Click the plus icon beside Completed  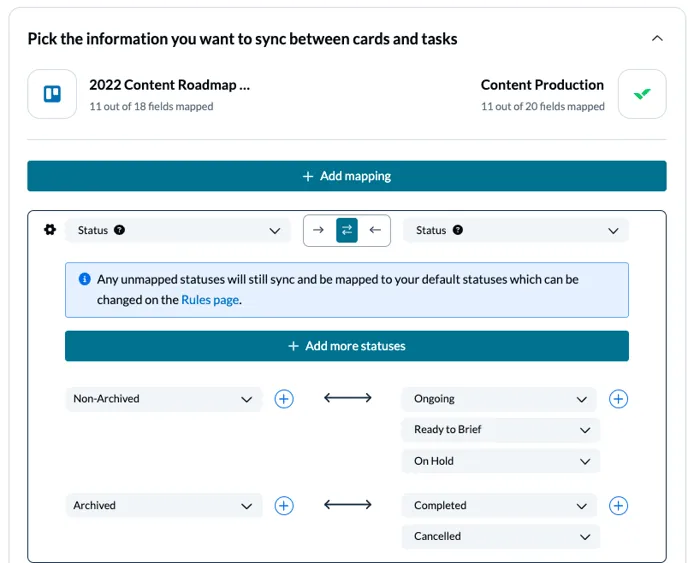point(618,506)
